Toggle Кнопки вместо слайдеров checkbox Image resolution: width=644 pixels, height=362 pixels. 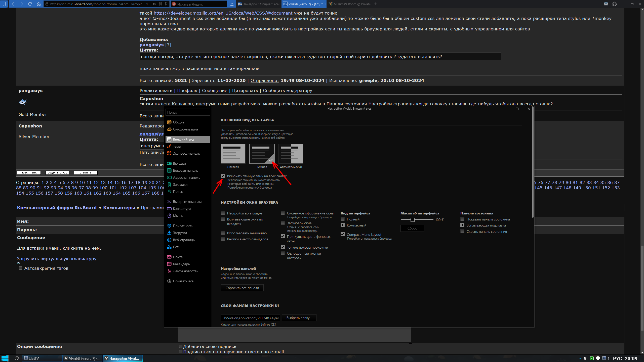[223, 239]
